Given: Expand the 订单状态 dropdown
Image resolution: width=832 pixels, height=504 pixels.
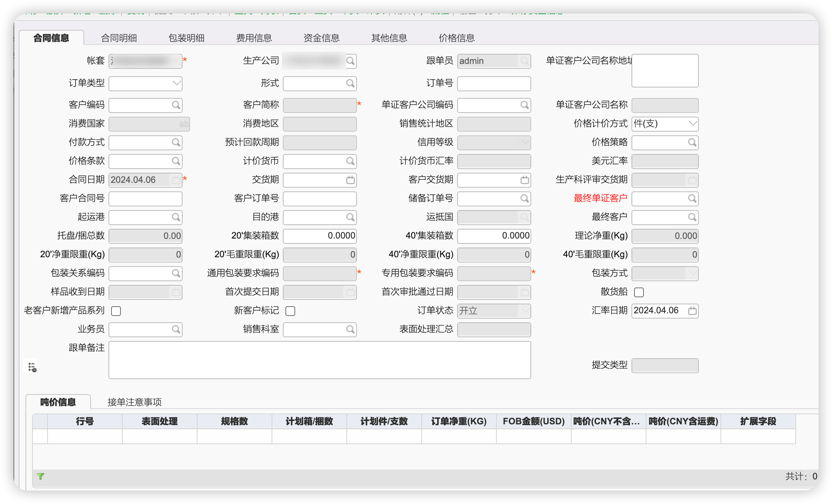Looking at the screenshot, I should pos(525,311).
